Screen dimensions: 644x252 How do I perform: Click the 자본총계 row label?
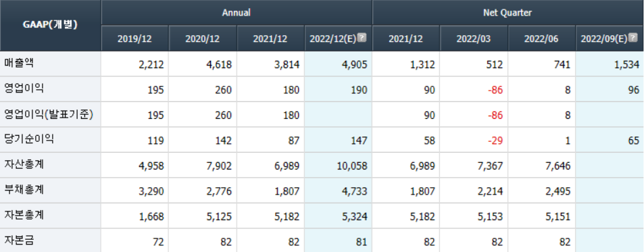click(24, 216)
